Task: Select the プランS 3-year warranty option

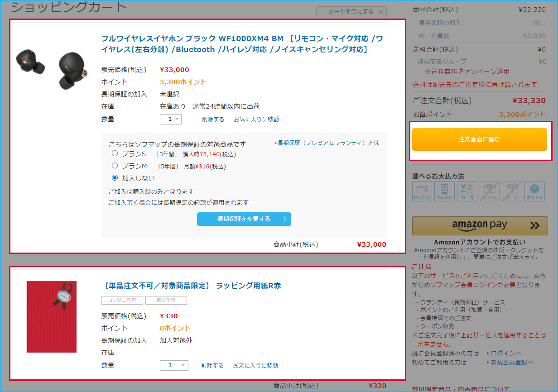Action: (x=115, y=153)
